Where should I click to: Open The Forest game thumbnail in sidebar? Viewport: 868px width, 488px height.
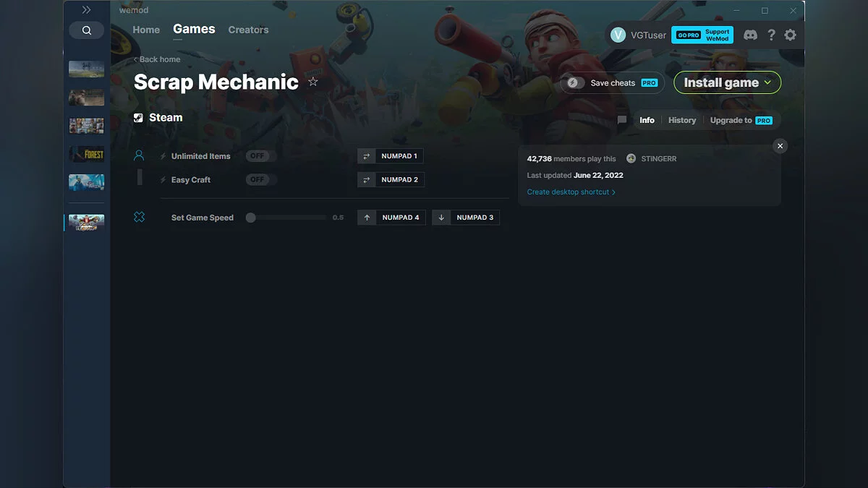click(x=87, y=154)
